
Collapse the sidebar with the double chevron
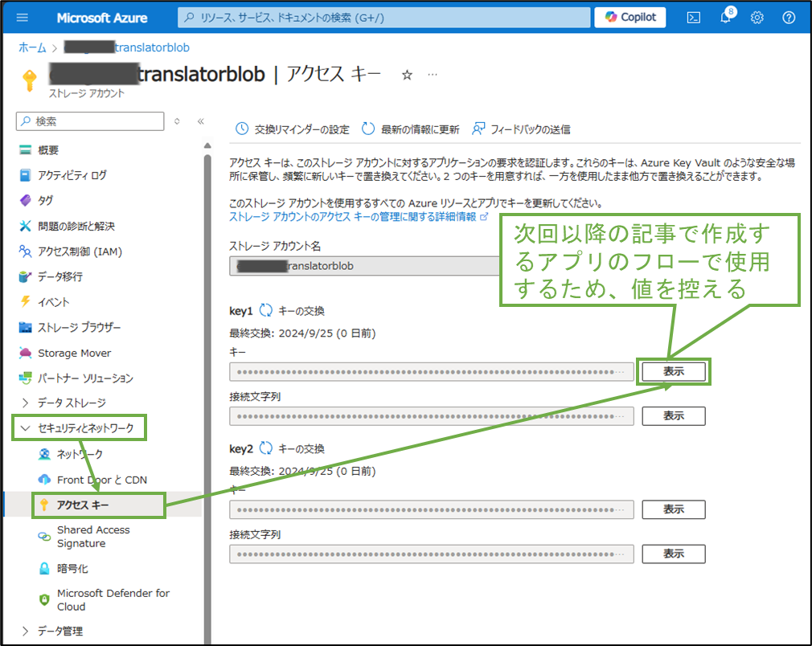201,121
